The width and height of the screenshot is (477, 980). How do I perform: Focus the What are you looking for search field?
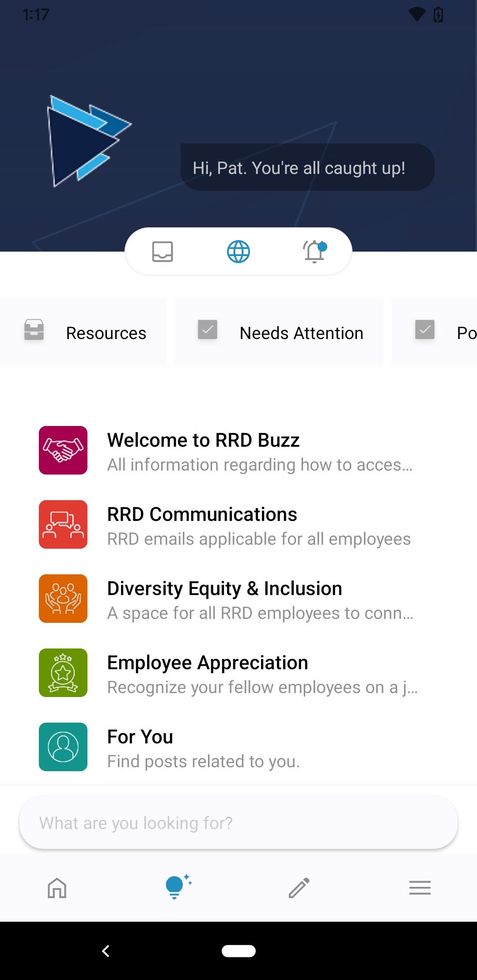[238, 822]
